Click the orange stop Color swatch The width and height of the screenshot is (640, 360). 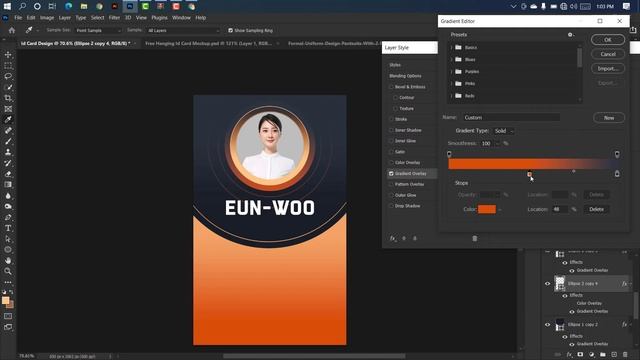coord(487,209)
